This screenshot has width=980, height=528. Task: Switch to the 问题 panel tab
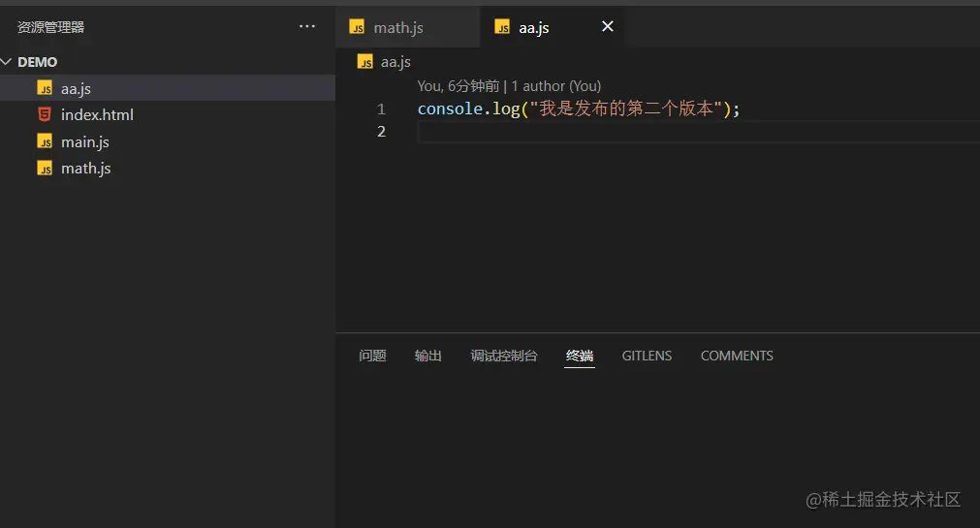pos(372,356)
